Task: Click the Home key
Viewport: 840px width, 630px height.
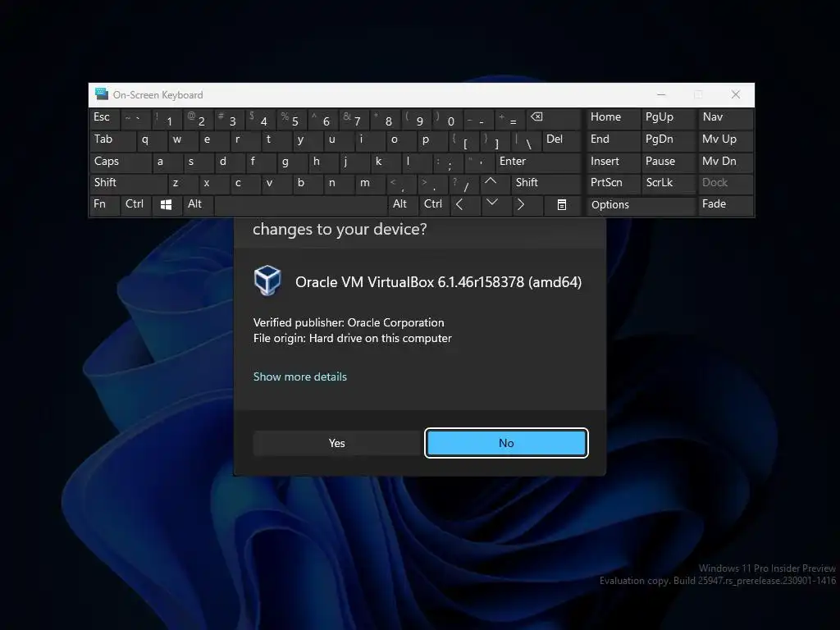Action: [x=614, y=118]
